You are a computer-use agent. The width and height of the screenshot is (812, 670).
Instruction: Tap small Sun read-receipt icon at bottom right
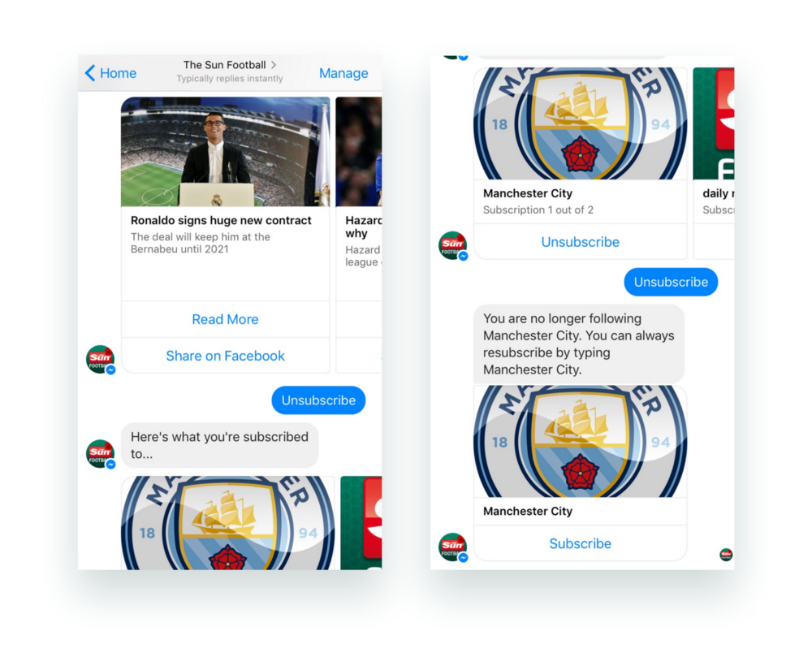click(726, 555)
